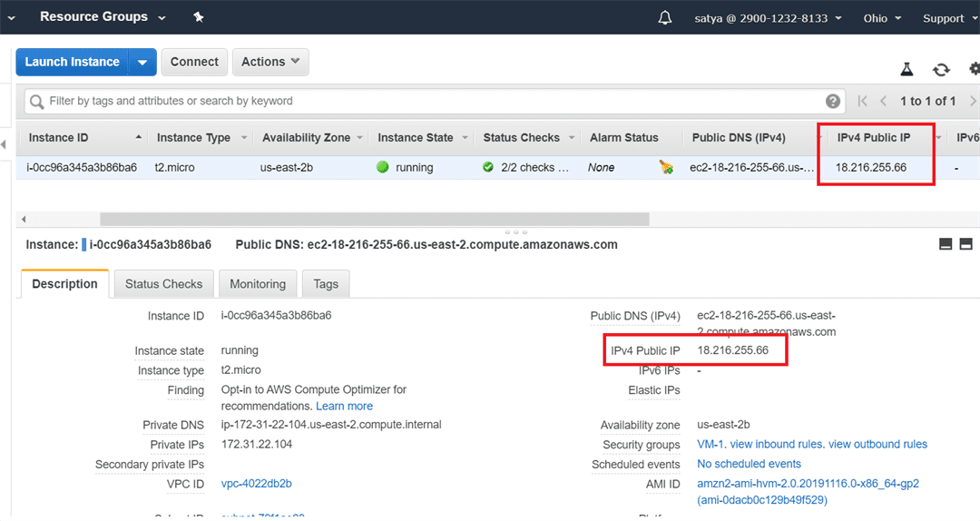Click the notifications bell icon
Viewport: 980px width, 521px height.
[x=665, y=18]
